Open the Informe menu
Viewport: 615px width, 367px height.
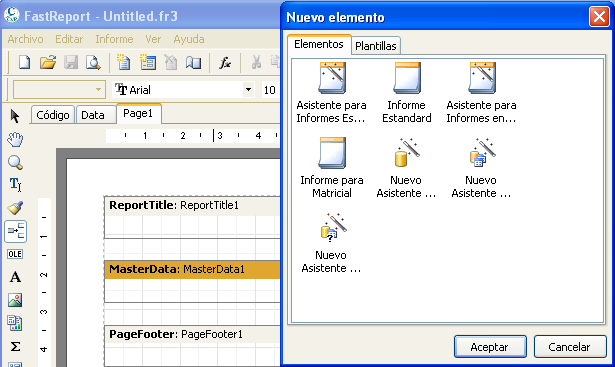[114, 39]
